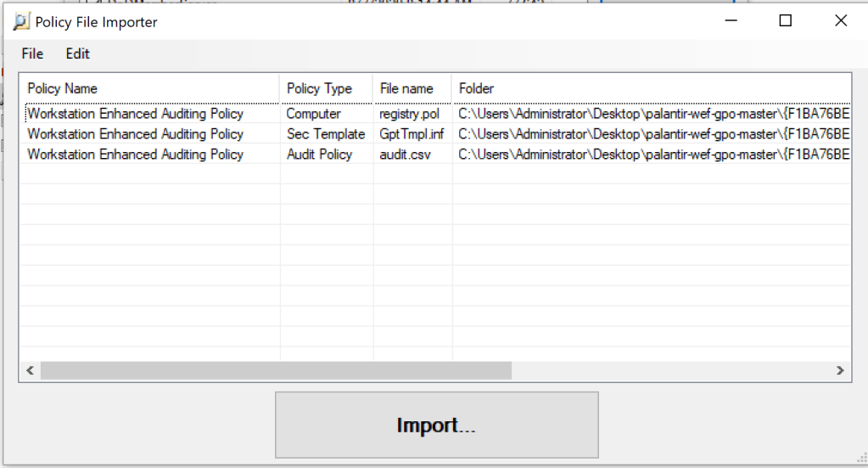Sort by Policy Name column header
This screenshot has width=868, height=468.
click(x=63, y=88)
